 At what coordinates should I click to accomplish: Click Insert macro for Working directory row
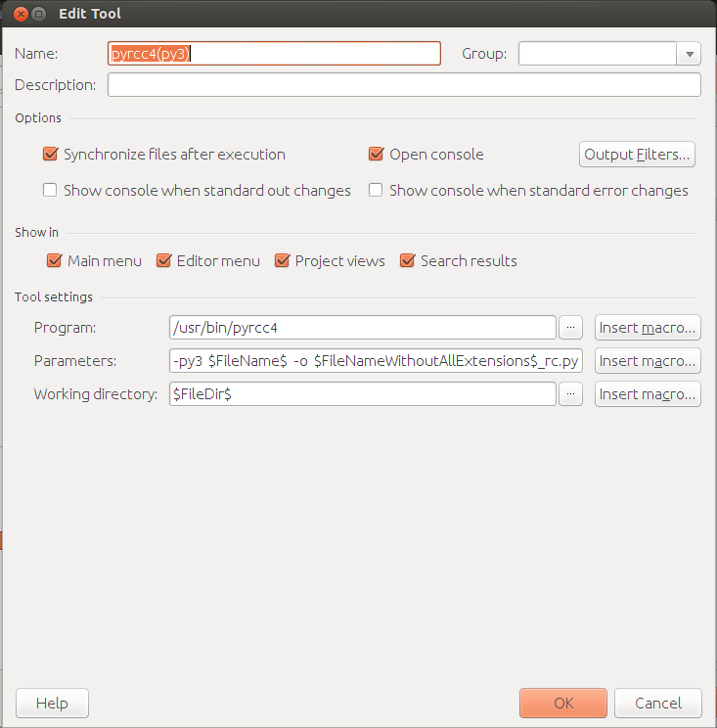click(648, 394)
